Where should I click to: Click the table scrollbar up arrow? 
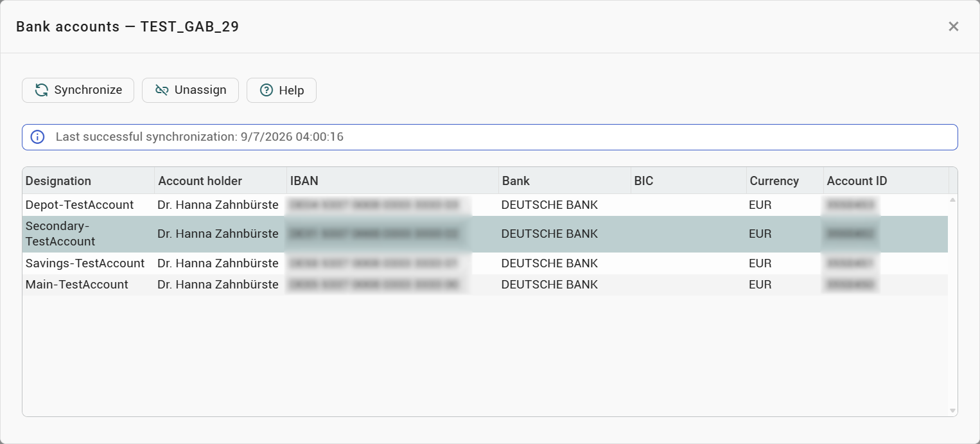(x=952, y=200)
